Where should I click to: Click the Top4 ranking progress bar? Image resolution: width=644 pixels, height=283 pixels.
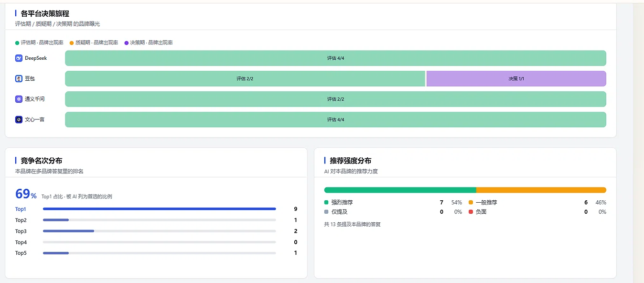point(160,242)
